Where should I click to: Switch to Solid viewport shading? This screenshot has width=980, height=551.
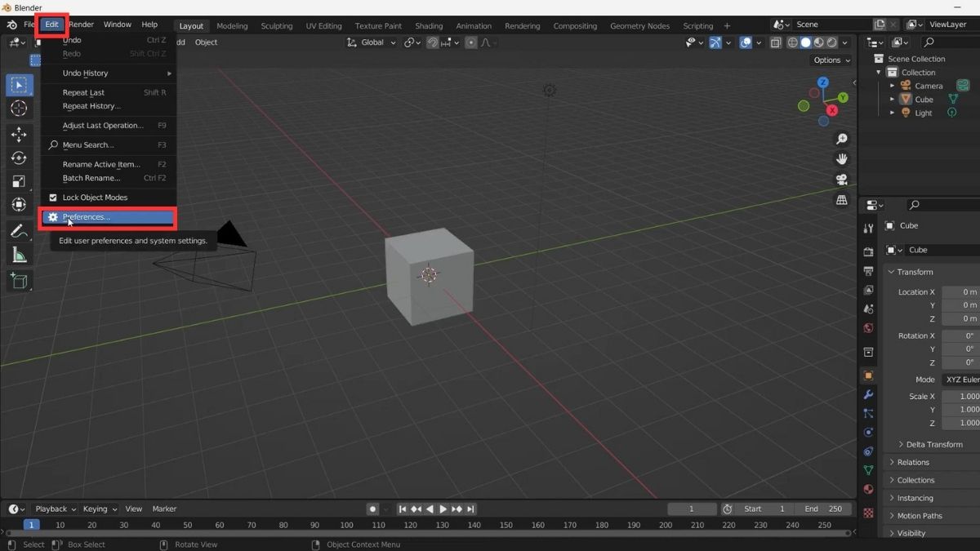805,42
